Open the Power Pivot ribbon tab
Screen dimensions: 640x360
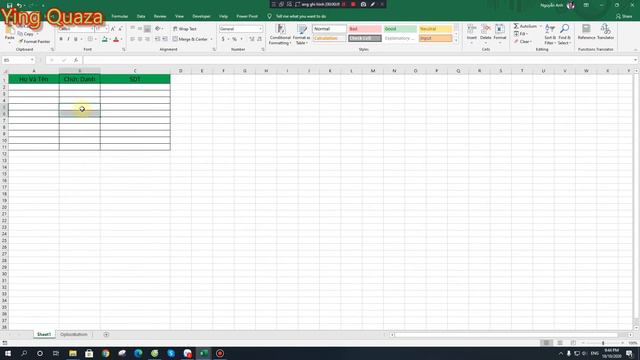[247, 16]
